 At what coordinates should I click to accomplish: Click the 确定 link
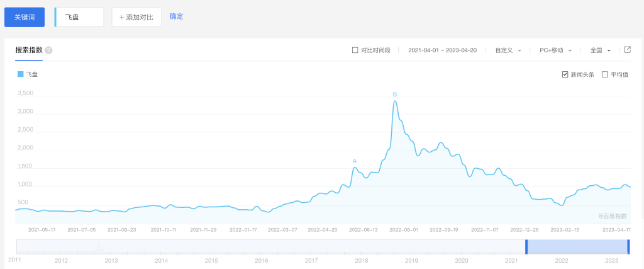point(177,16)
